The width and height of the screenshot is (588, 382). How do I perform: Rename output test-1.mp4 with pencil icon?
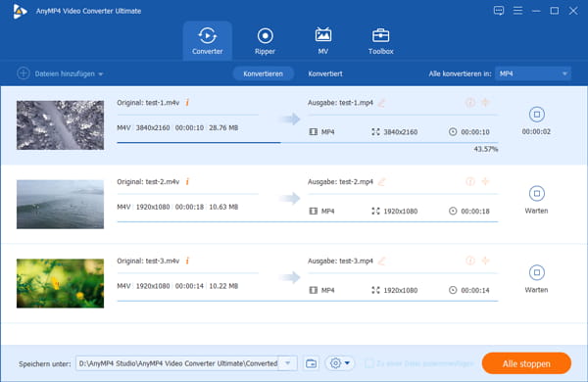381,103
